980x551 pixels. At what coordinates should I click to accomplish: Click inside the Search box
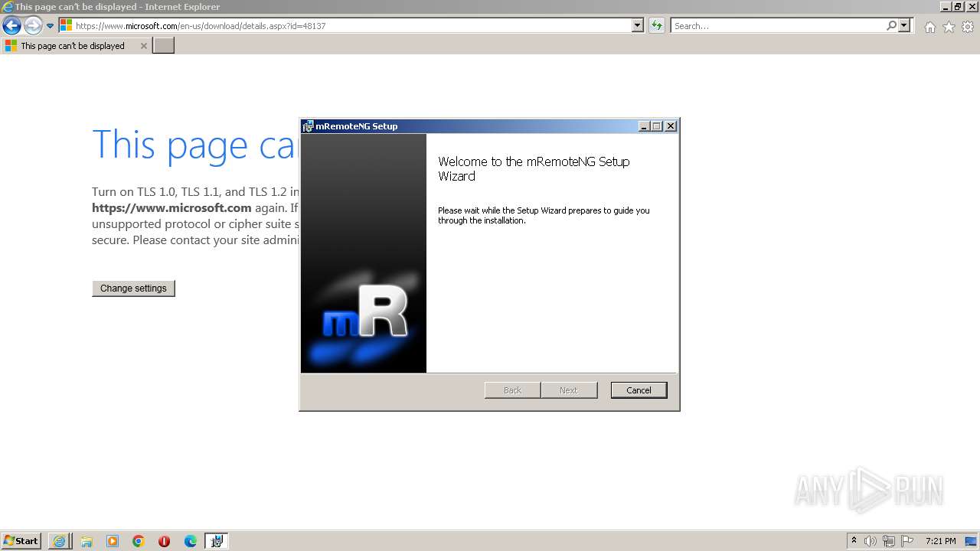coord(777,26)
